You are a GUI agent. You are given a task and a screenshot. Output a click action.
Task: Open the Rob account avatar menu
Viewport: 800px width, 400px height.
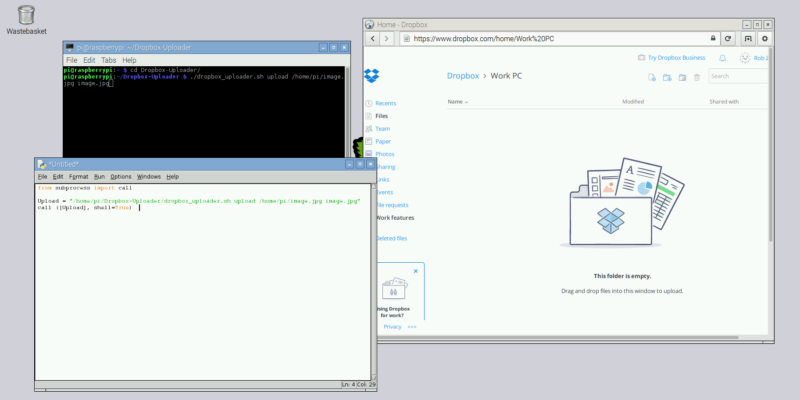click(745, 58)
